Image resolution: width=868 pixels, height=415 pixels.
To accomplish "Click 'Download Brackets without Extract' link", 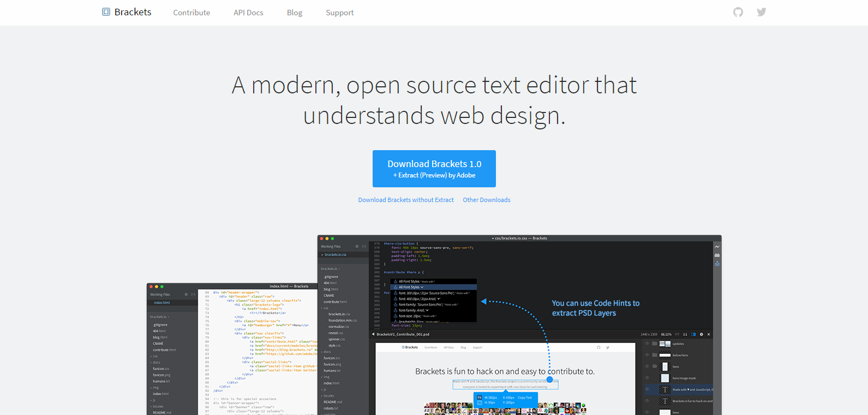I will 406,200.
